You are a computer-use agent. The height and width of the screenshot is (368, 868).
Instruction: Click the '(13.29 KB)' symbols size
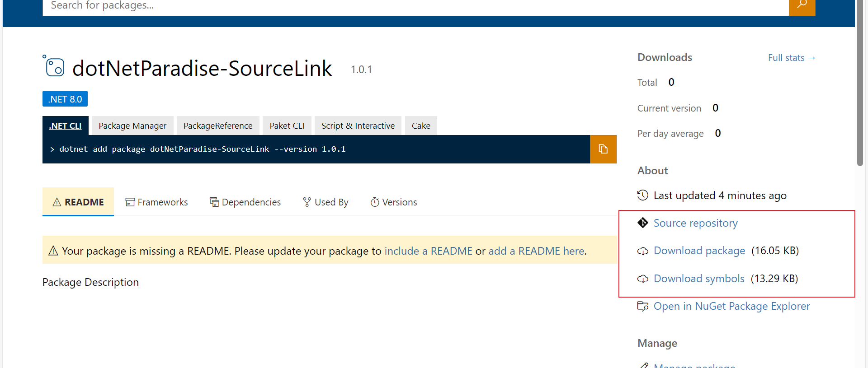(774, 279)
